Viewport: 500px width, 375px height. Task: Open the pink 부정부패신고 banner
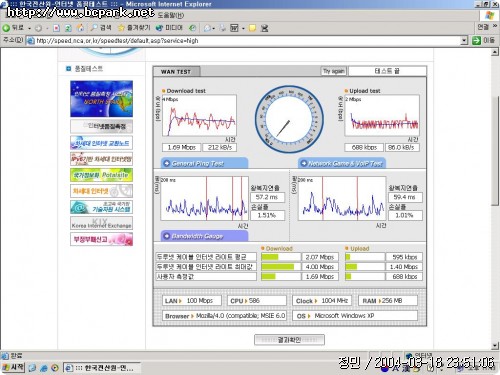pyautogui.click(x=101, y=239)
